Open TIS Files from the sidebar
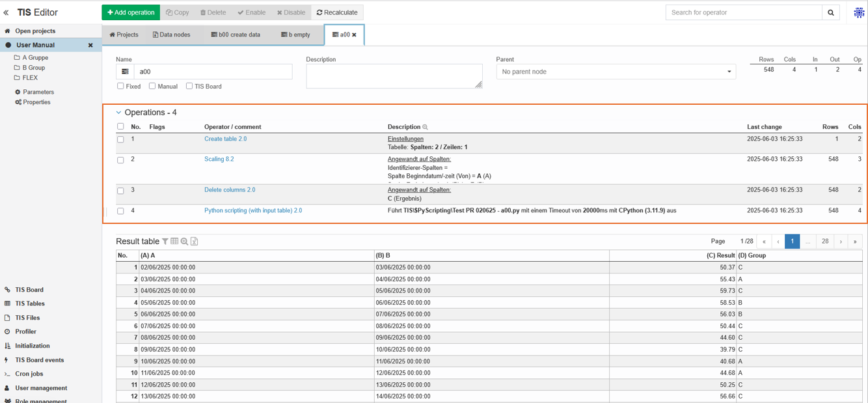 pos(27,318)
